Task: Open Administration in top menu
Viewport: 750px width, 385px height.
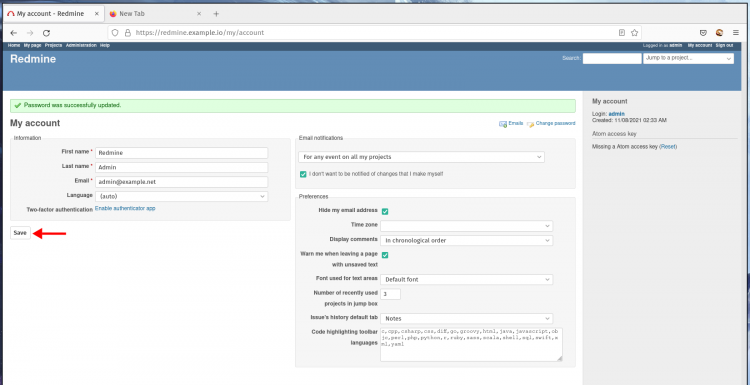Action: click(x=81, y=45)
